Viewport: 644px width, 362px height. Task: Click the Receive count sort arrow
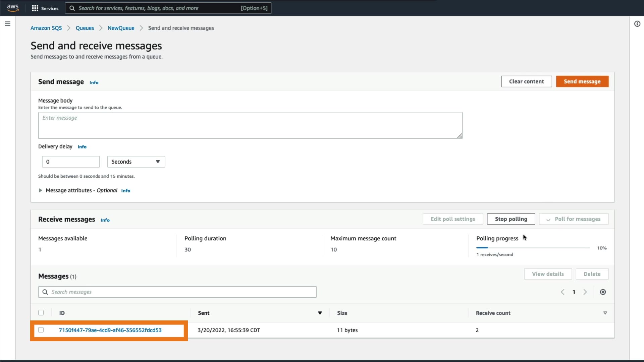[605, 313]
